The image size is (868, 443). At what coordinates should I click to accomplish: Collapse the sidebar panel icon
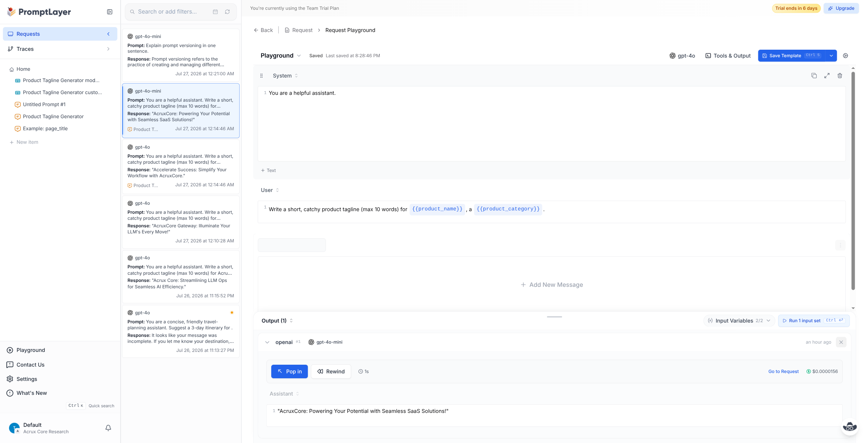tap(110, 12)
